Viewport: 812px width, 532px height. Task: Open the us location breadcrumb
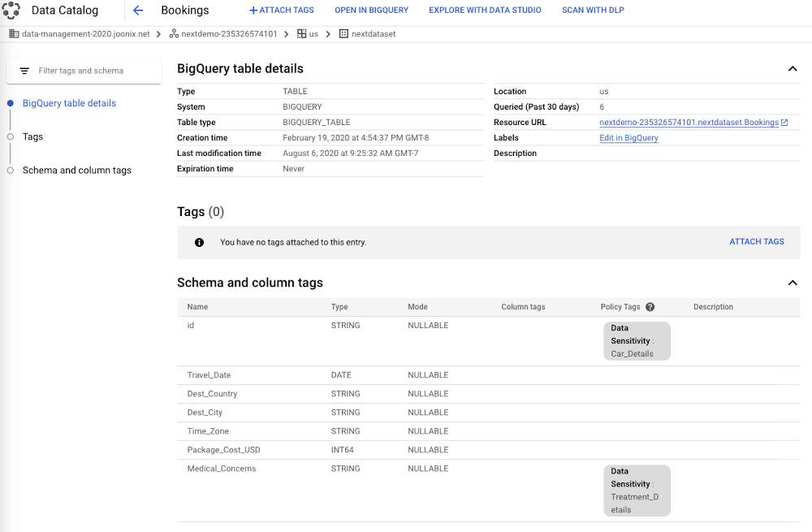point(313,33)
